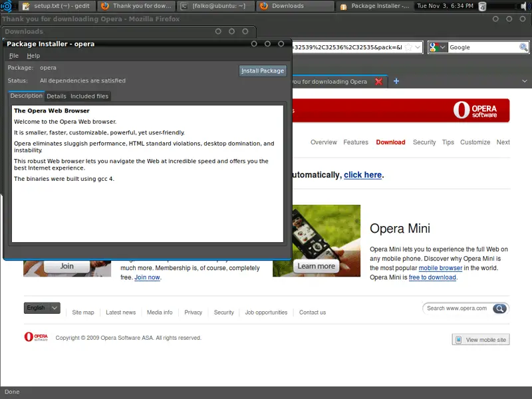532x399 pixels.
Task: Open the Google search engine selector dropdown
Action: click(438, 47)
